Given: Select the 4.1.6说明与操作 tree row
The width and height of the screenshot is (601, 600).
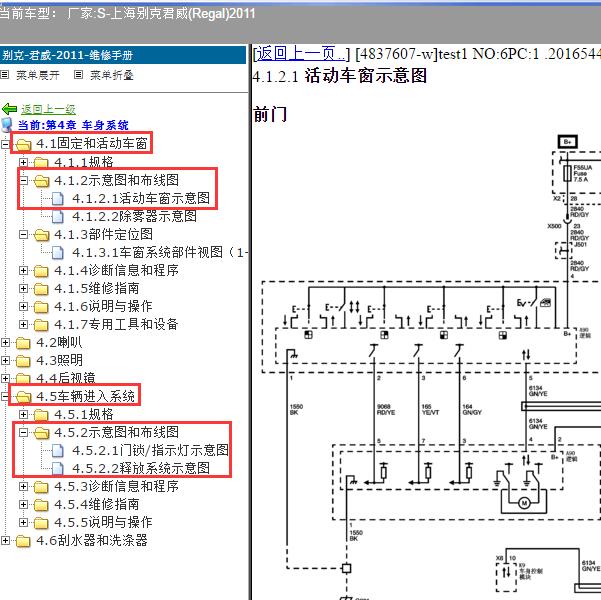Looking at the screenshot, I should point(103,307).
